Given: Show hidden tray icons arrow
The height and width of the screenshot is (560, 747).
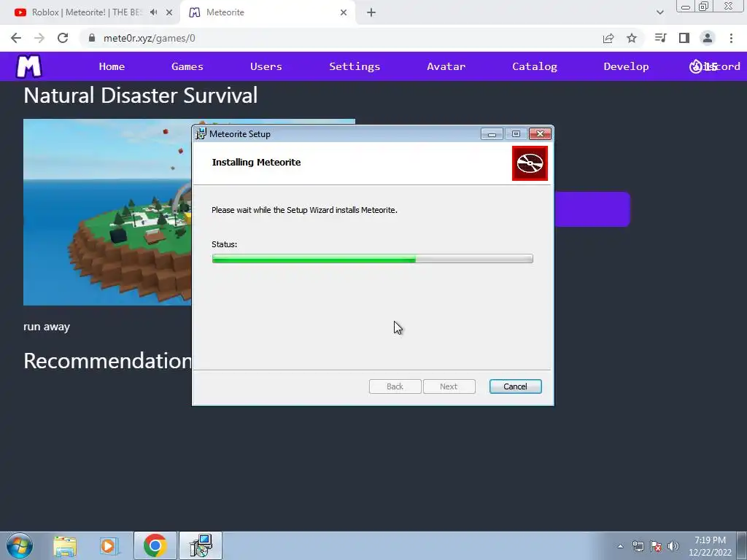Looking at the screenshot, I should 620,546.
